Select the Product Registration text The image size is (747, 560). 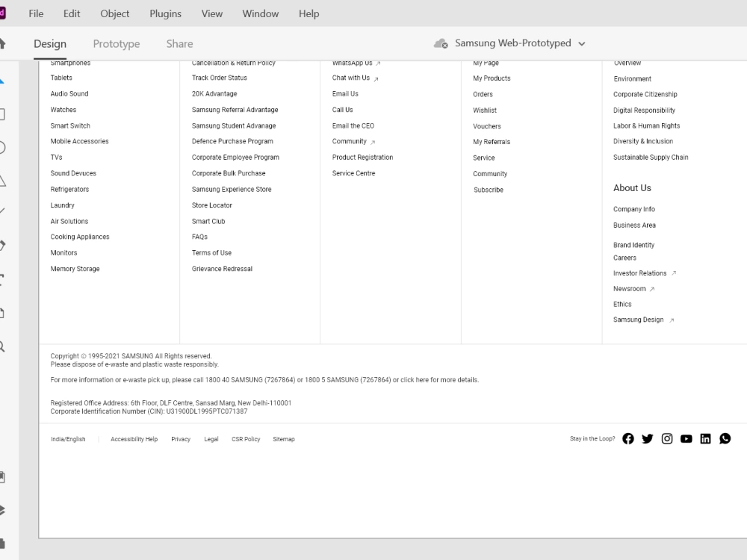tap(362, 157)
